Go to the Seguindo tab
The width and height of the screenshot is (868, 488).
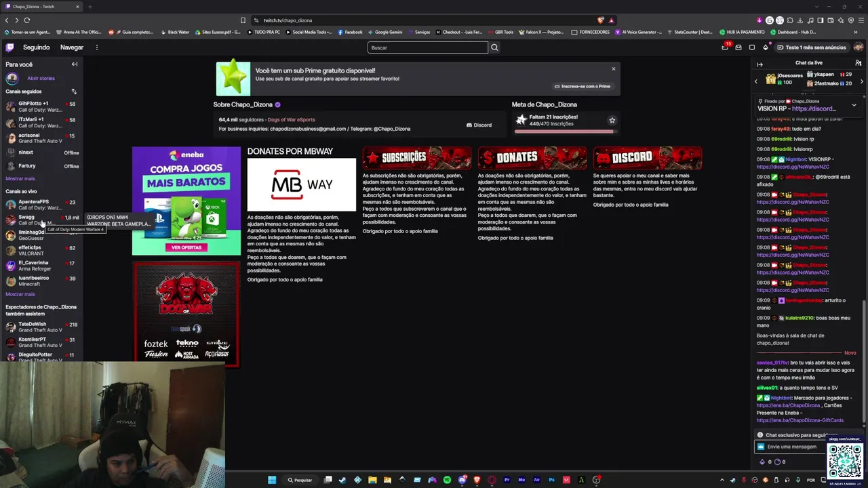[x=37, y=47]
